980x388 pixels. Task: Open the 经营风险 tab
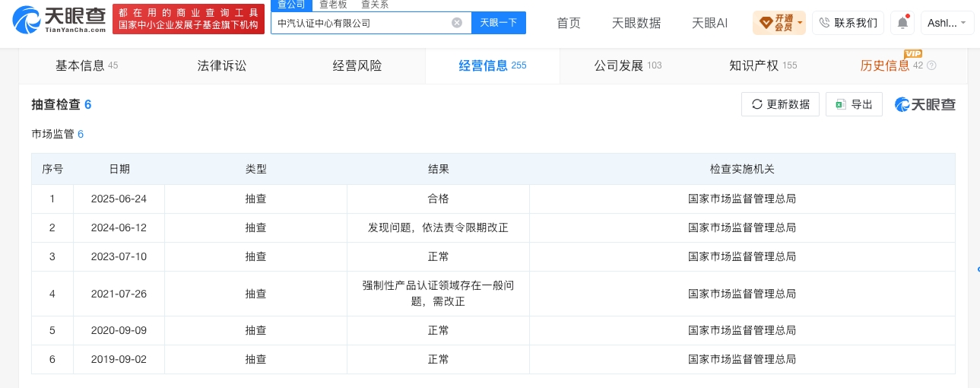(x=357, y=65)
